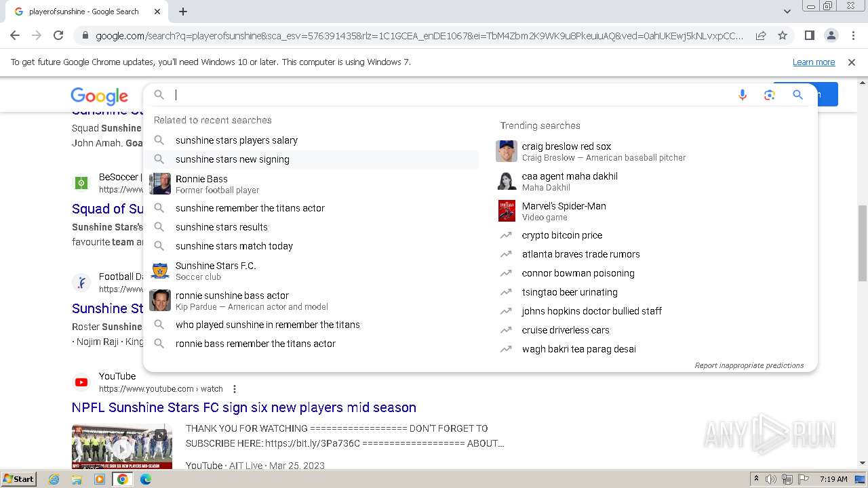
Task: Select suggestion 'sunshine stars new signing'
Action: 311,159
